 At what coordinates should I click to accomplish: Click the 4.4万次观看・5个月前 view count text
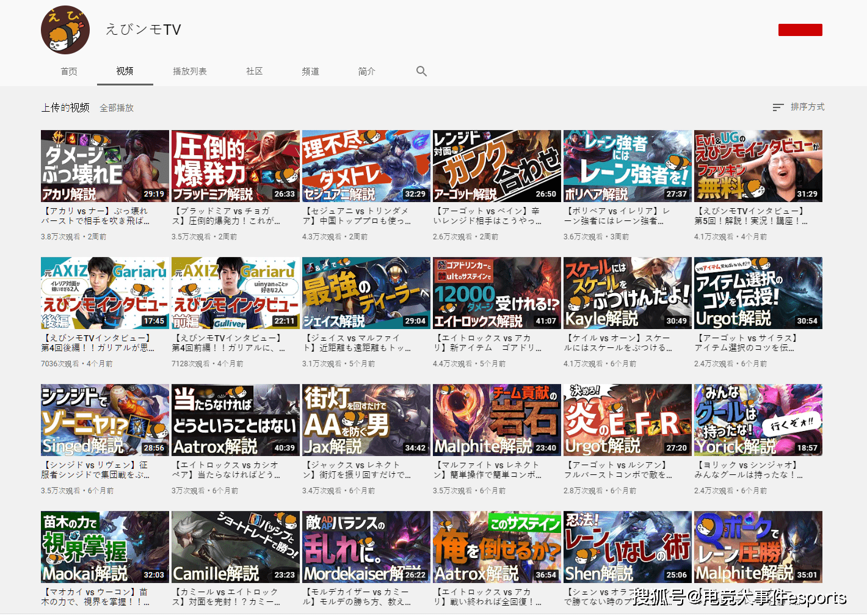pos(470,364)
